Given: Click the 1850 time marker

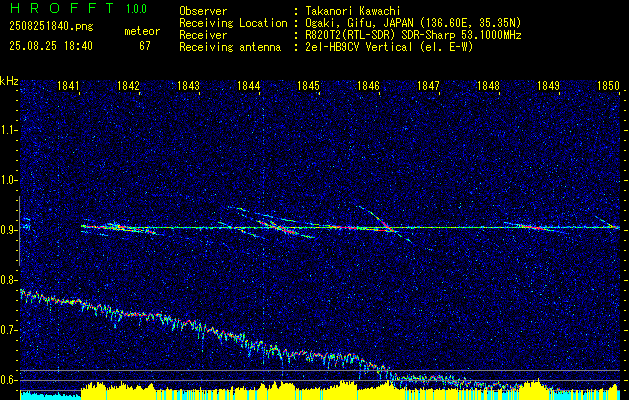Looking at the screenshot, I should pyautogui.click(x=608, y=86).
